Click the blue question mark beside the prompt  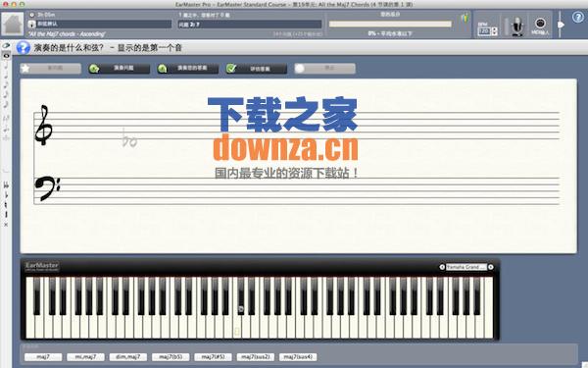pos(24,48)
